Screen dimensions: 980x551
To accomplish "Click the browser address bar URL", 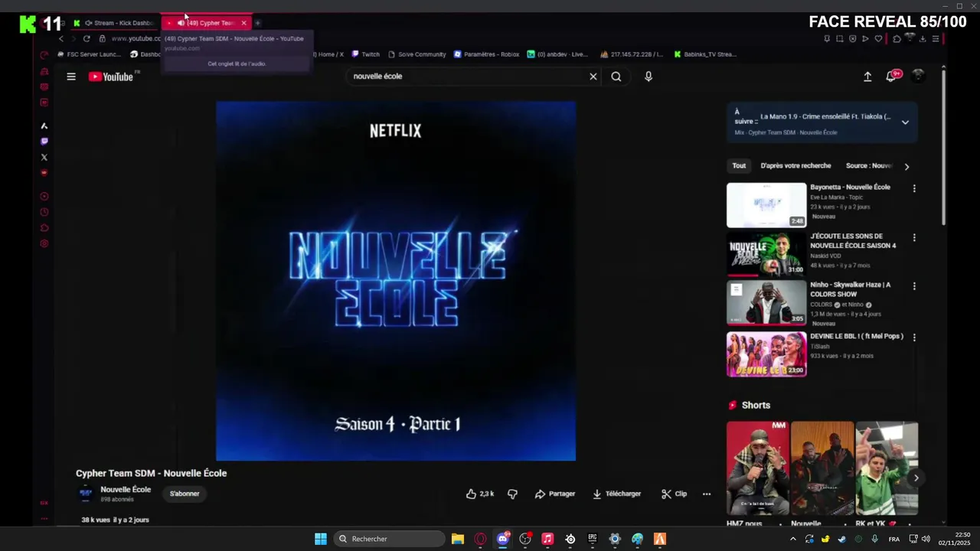I will coord(136,38).
